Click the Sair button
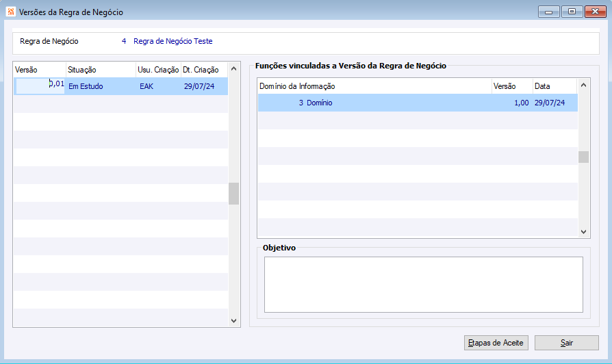The width and height of the screenshot is (612, 364). point(566,343)
